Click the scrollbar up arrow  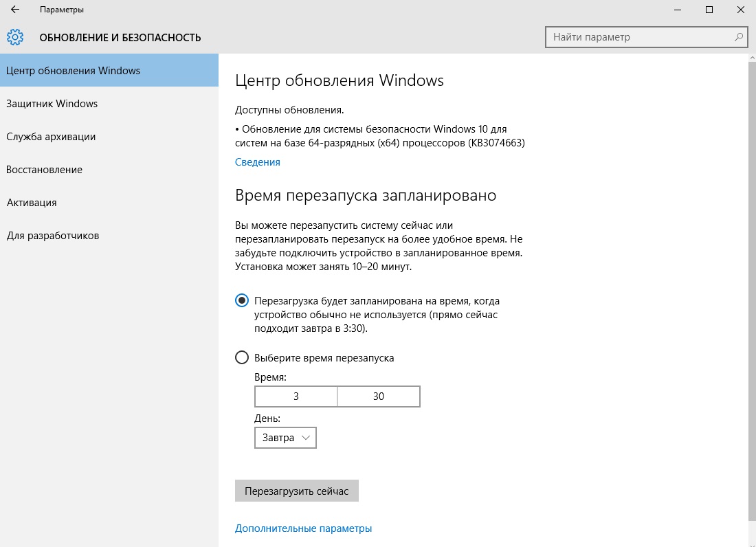(752, 57)
